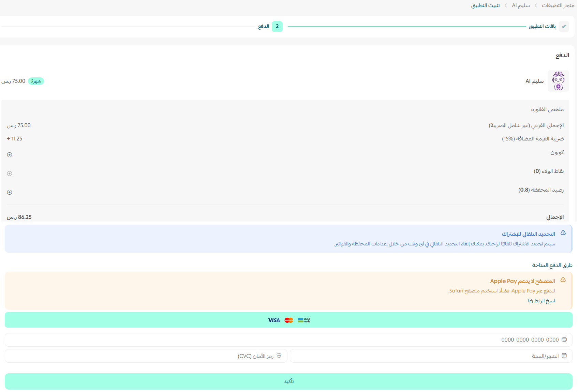Image resolution: width=579 pixels, height=392 pixels.
Task: Expand the كوبون coupon section
Action: point(9,154)
